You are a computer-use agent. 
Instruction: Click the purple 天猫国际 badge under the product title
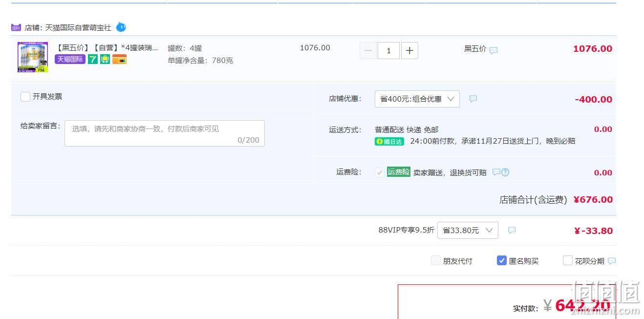[70, 59]
